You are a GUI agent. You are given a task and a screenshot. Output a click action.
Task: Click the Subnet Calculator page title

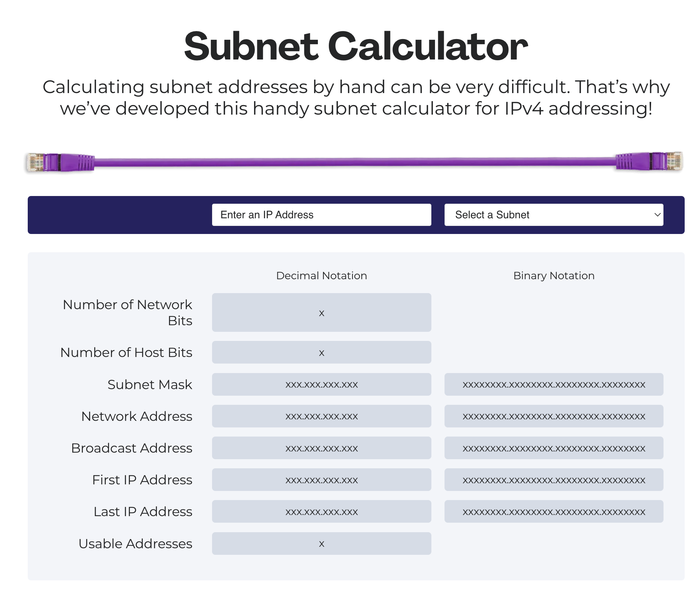(x=350, y=45)
